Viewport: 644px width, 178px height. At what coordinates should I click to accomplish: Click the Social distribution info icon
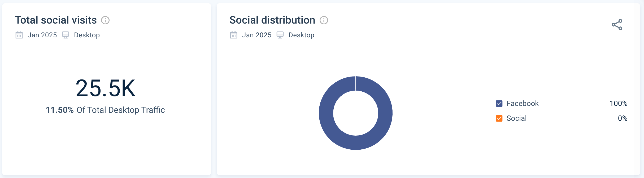[x=324, y=20]
